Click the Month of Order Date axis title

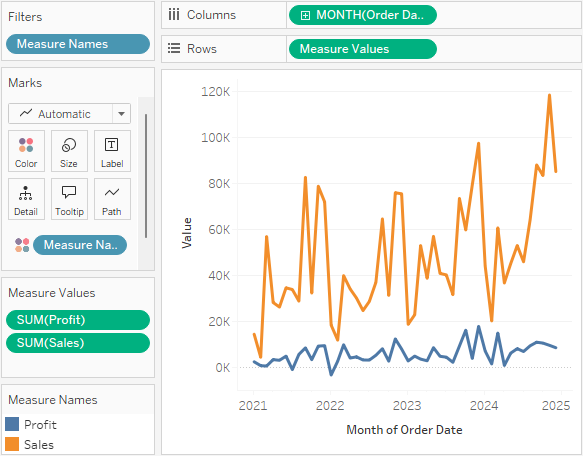pyautogui.click(x=404, y=430)
